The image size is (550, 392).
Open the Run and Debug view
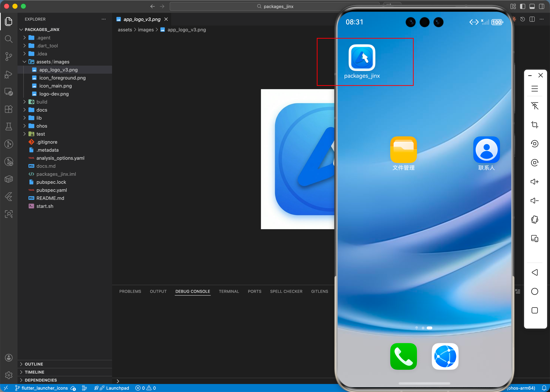point(9,74)
